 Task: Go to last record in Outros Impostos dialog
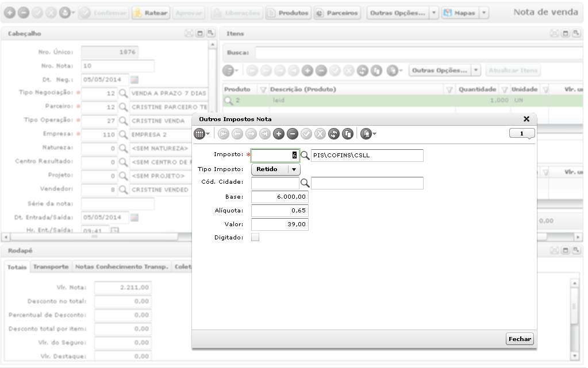pyautogui.click(x=265, y=134)
